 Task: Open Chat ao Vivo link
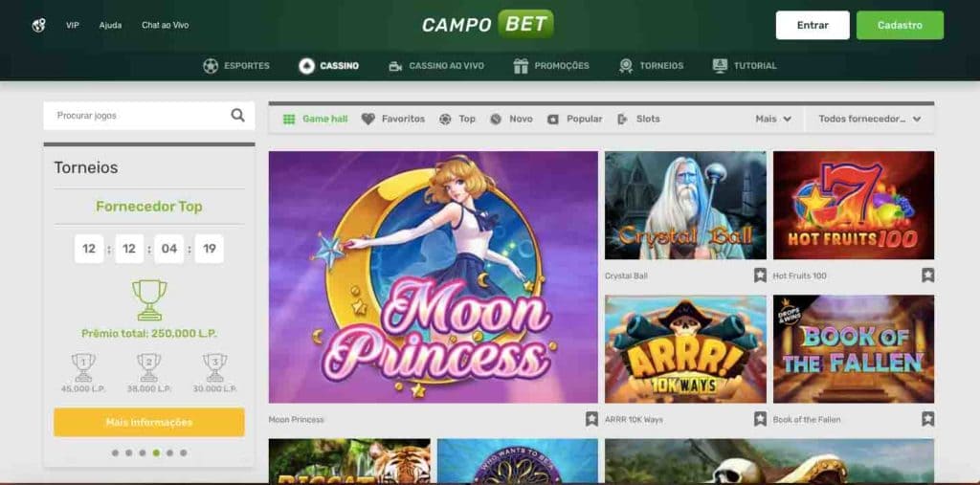tap(165, 26)
